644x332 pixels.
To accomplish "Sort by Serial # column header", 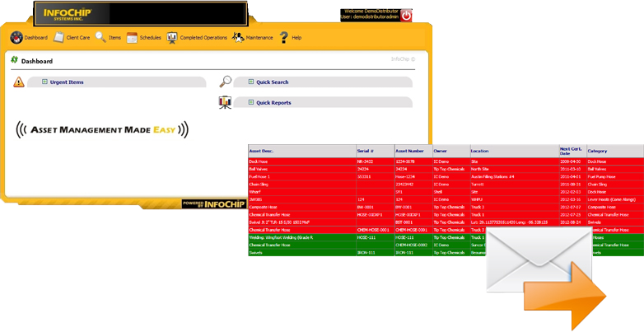I will tap(366, 151).
